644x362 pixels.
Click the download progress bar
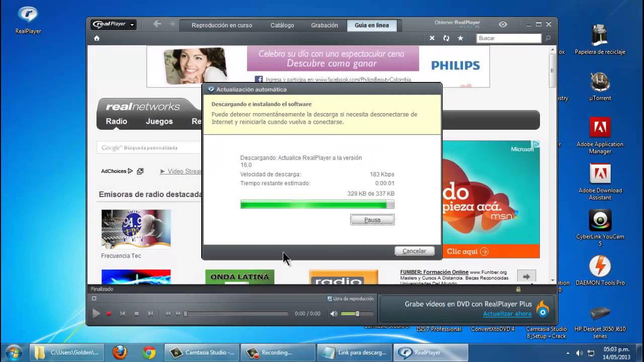[317, 205]
